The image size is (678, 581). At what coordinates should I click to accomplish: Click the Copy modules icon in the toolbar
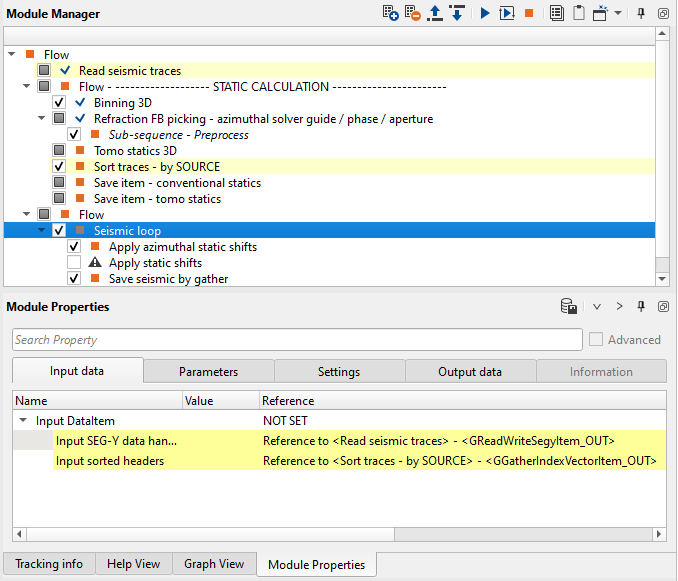[557, 14]
